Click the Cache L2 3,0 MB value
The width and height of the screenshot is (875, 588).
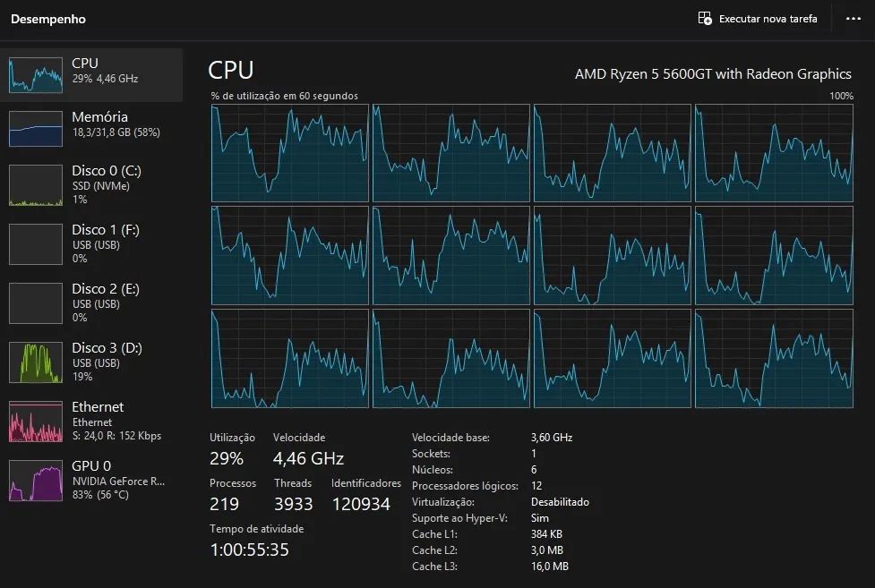pos(547,550)
